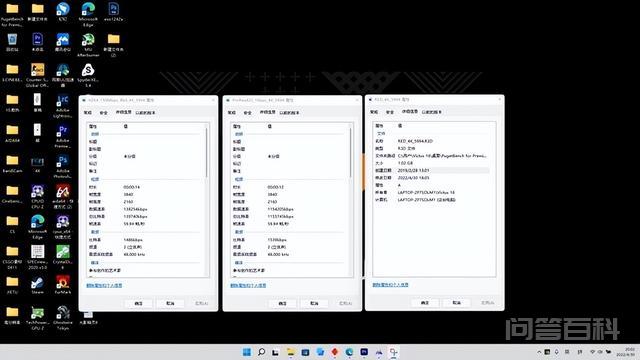Select the Ghostwire Tokyo desktop icon
This screenshot has height=360, width=640.
[62, 318]
